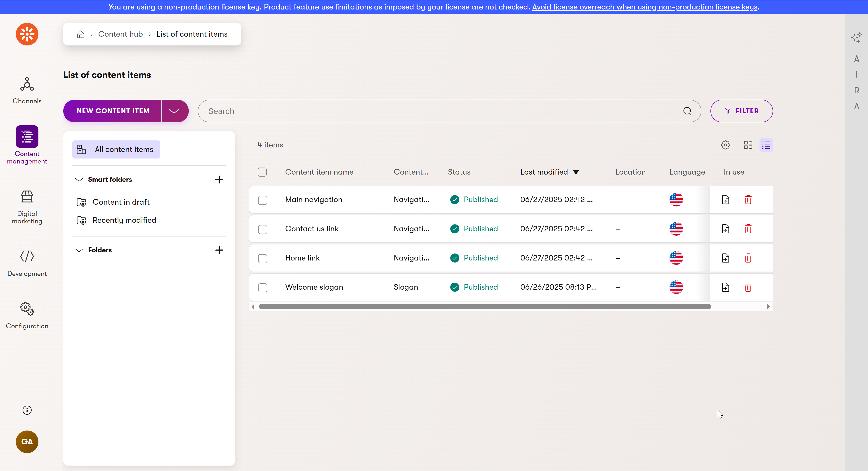Open New content item dropdown arrow
This screenshot has width=868, height=471.
[174, 111]
